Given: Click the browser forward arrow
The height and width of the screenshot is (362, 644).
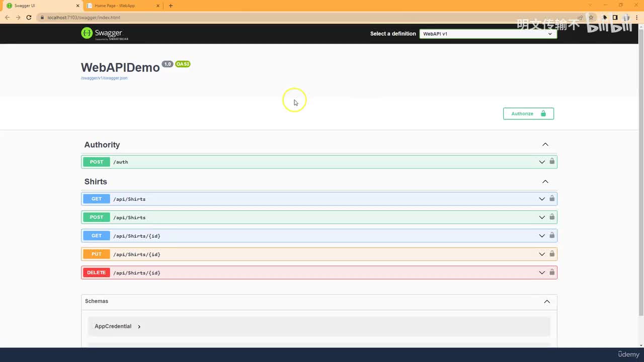Looking at the screenshot, I should (18, 18).
